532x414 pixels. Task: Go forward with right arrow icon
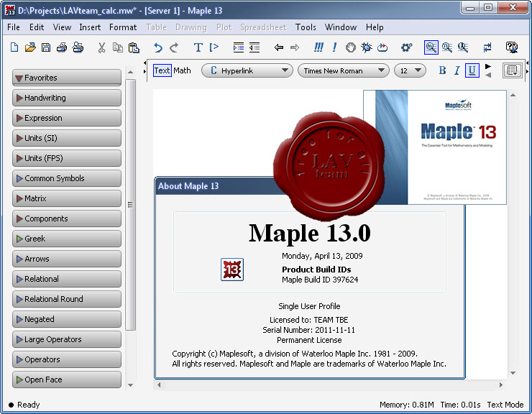[x=295, y=47]
